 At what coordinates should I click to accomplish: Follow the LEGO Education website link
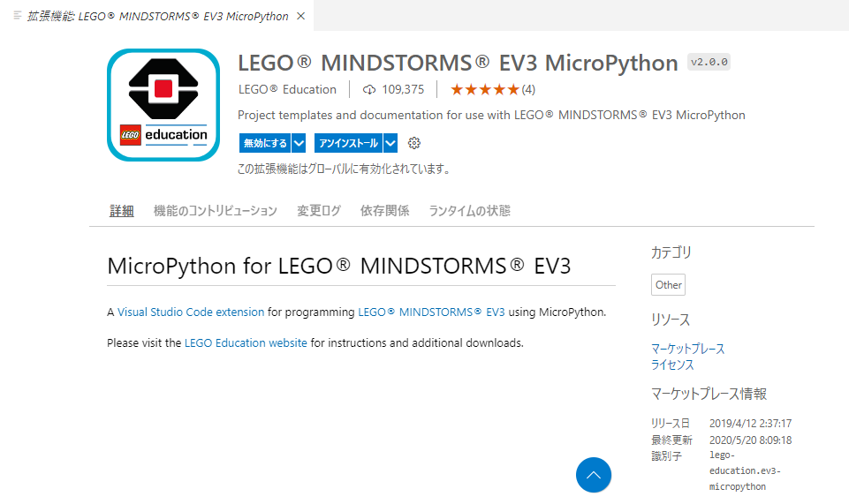point(246,342)
